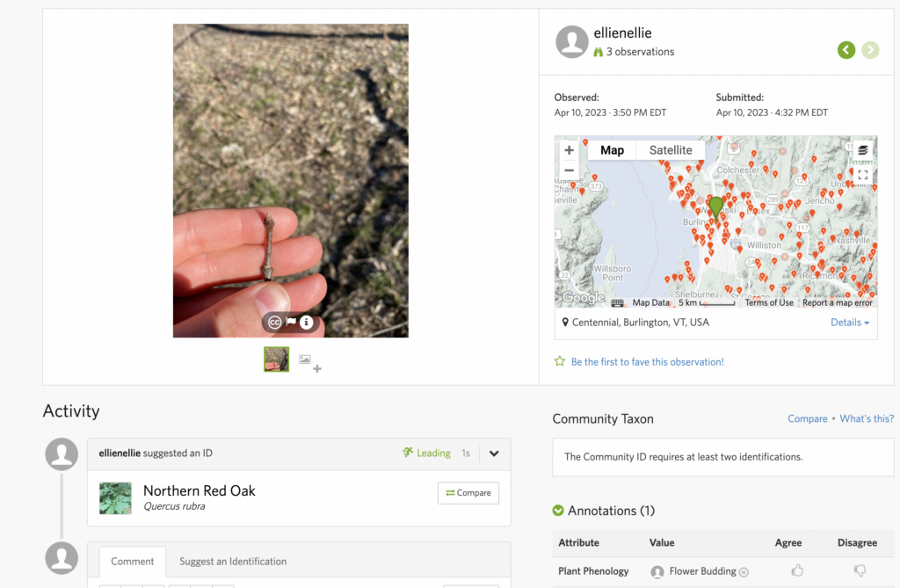
Task: Click 'Be the first to fave this observation'
Action: tap(647, 361)
